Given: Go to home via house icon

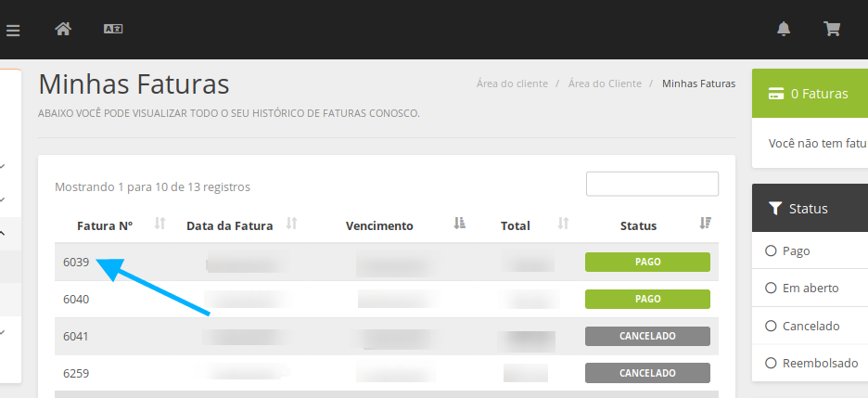Looking at the screenshot, I should pyautogui.click(x=63, y=29).
